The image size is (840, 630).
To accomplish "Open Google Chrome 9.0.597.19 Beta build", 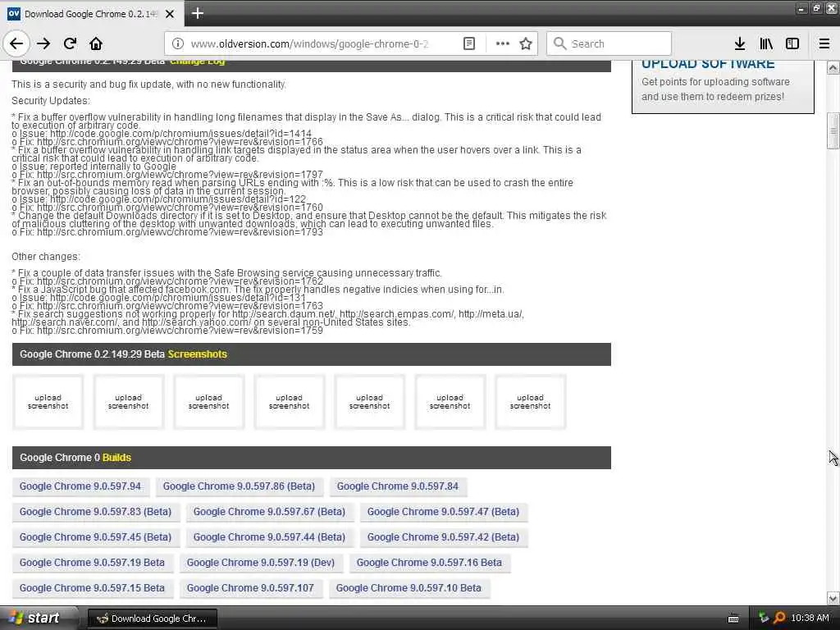I will pyautogui.click(x=92, y=563).
